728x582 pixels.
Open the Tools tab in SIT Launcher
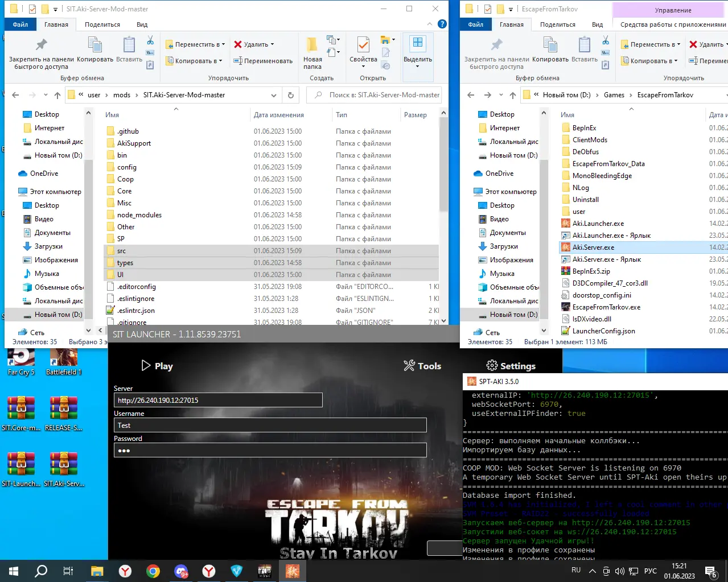click(x=422, y=366)
